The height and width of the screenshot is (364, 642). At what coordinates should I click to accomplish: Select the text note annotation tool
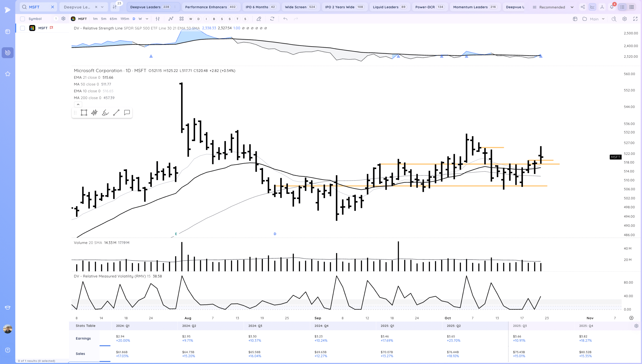(127, 113)
